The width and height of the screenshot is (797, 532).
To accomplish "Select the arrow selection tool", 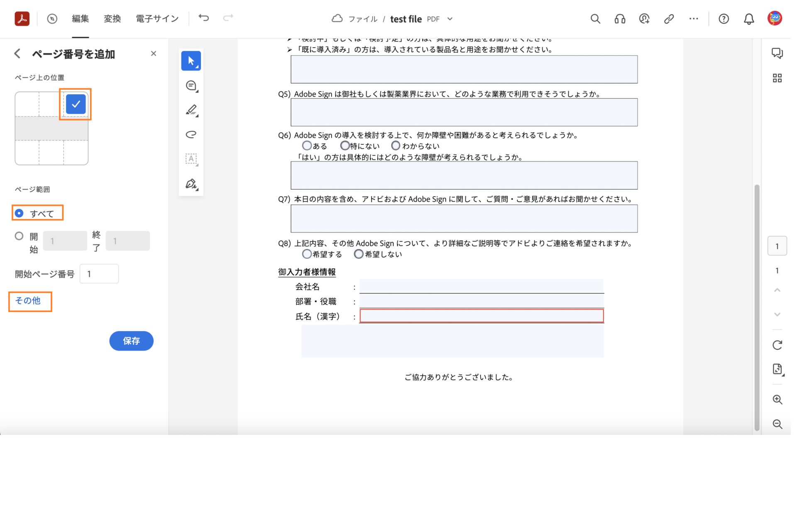I will click(191, 61).
